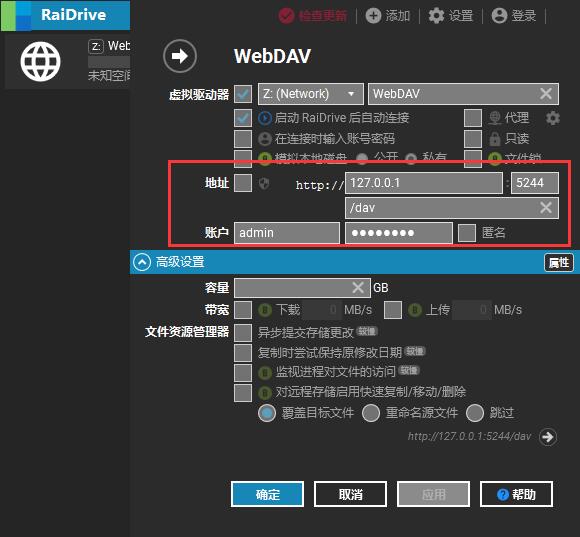Viewport: 580px width, 537px height.
Task: Select the WebDAV globe drive icon
Action: pos(40,61)
